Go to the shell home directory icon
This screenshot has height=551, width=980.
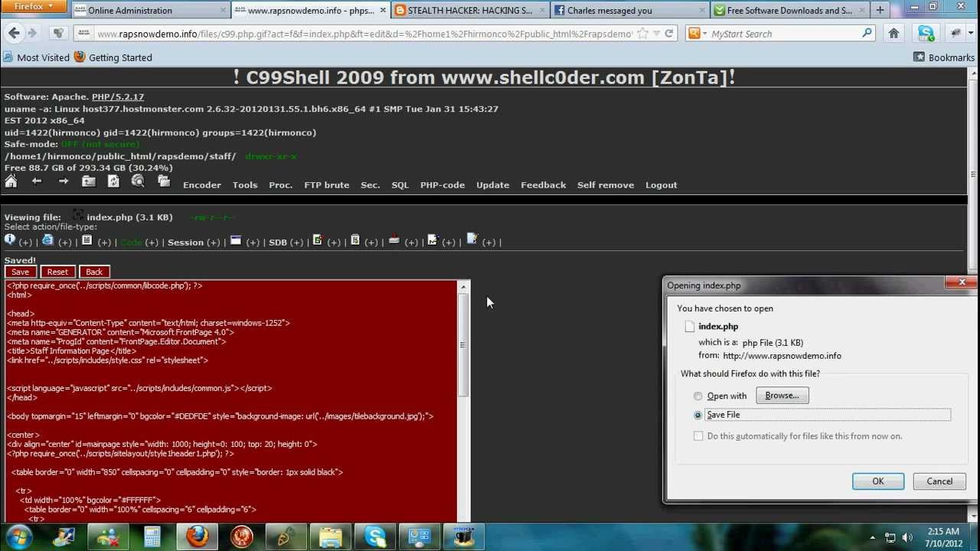tap(11, 181)
